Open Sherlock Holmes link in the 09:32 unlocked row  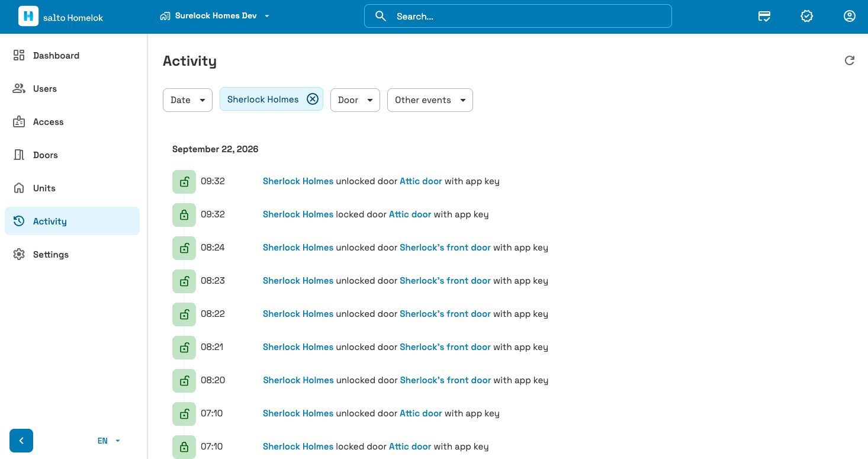pos(298,181)
